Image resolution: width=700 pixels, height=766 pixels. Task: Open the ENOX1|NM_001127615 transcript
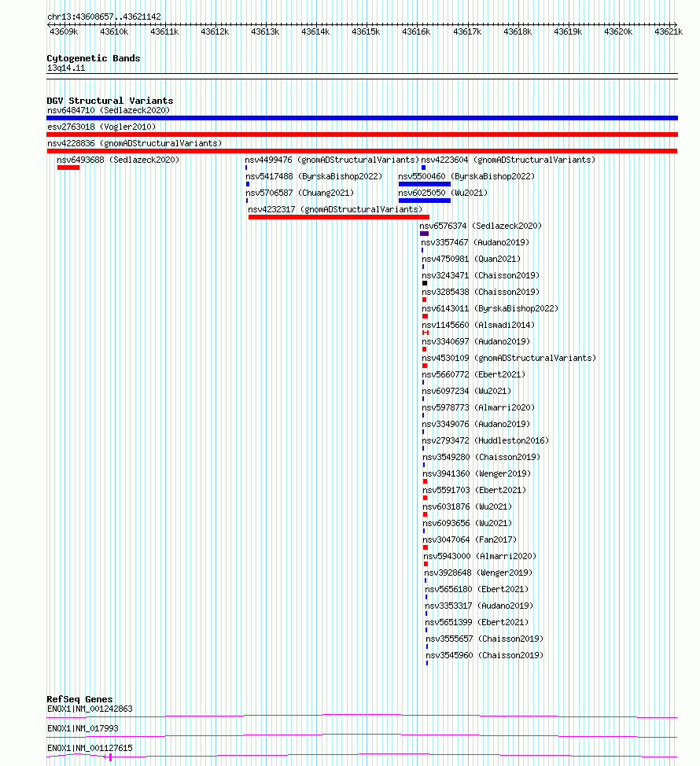click(x=90, y=749)
